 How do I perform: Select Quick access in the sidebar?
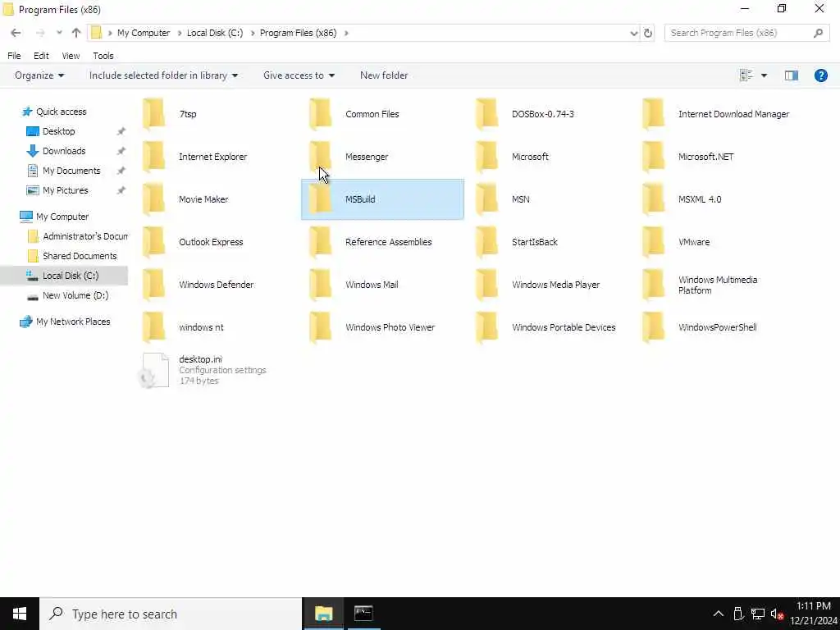point(61,112)
